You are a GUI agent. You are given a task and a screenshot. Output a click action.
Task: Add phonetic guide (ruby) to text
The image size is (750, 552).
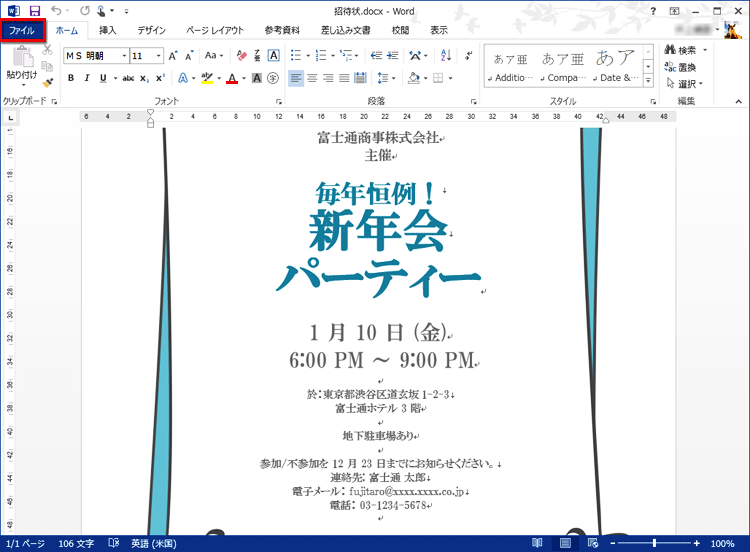tap(257, 56)
